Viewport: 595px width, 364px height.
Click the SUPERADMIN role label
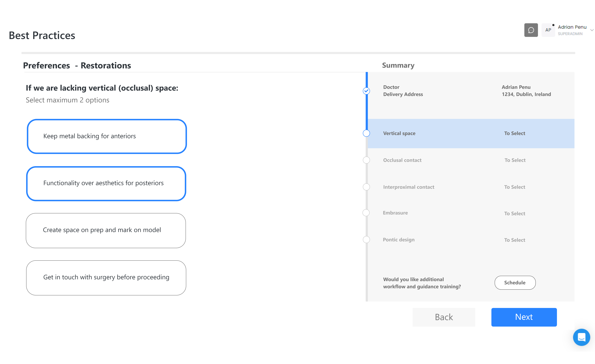tap(570, 34)
